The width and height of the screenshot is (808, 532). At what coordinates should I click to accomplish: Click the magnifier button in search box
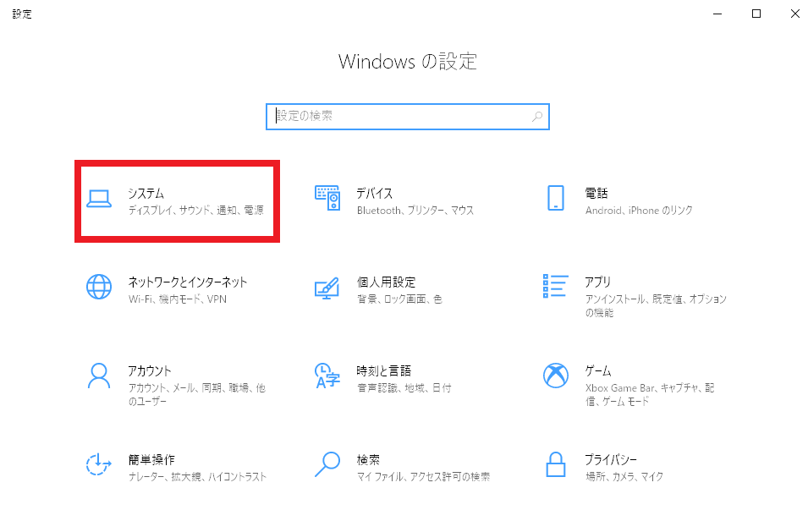537,117
